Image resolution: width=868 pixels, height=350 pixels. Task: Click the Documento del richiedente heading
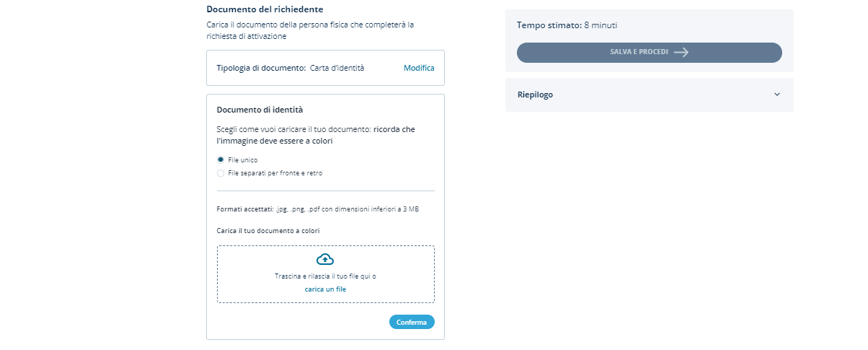(265, 9)
